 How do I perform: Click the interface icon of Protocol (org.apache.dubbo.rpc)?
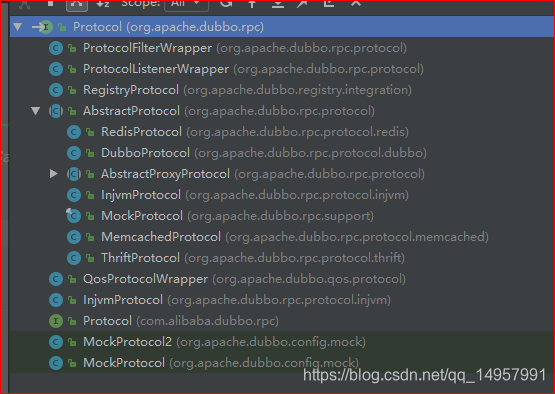(x=46, y=27)
